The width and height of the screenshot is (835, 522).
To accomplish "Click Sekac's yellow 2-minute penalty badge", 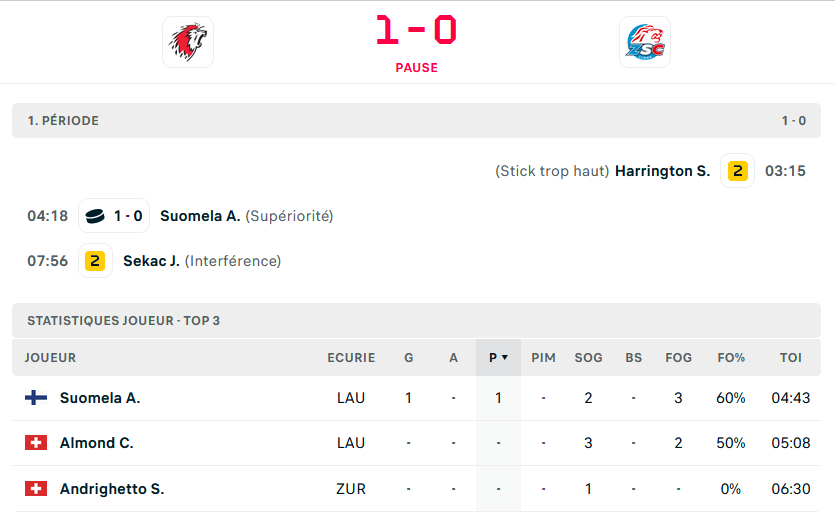I will pos(95,261).
